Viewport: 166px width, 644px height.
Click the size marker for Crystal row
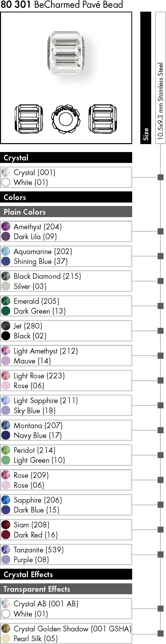[x=161, y=177]
